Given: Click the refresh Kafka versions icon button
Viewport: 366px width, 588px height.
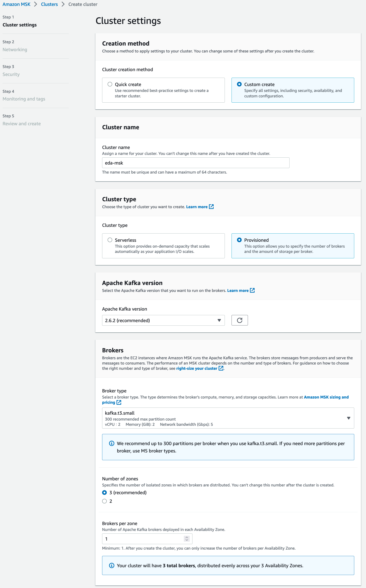Looking at the screenshot, I should click(x=239, y=320).
